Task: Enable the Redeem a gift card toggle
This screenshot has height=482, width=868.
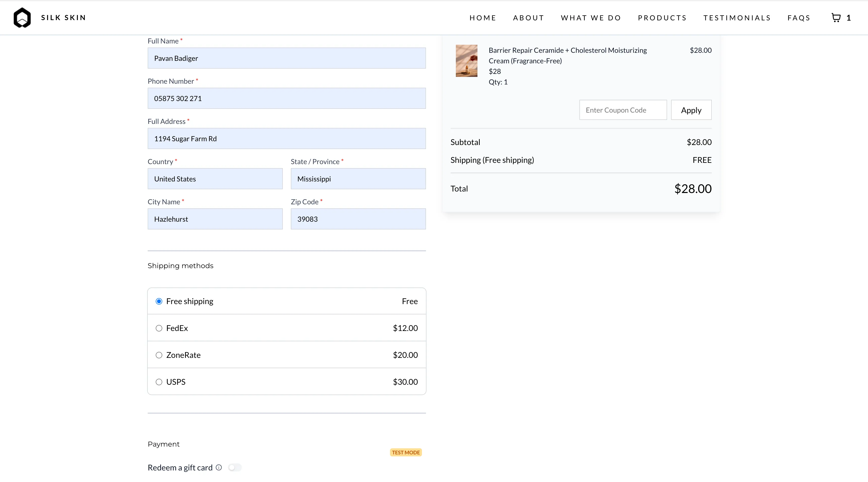Action: pyautogui.click(x=235, y=467)
